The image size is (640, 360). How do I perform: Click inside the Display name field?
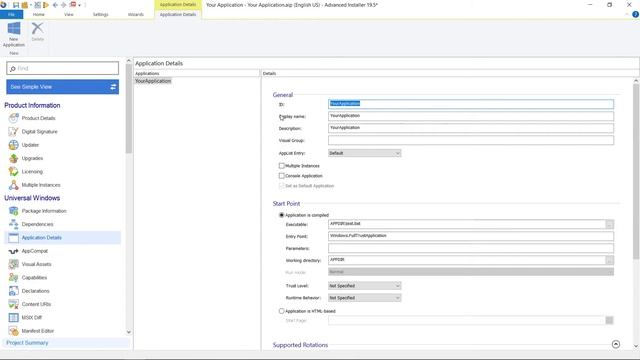471,116
